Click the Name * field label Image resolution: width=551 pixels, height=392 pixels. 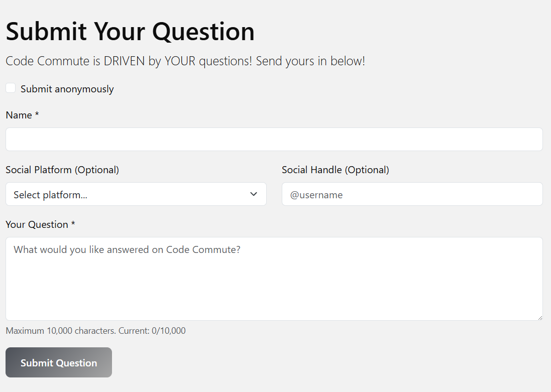point(22,115)
